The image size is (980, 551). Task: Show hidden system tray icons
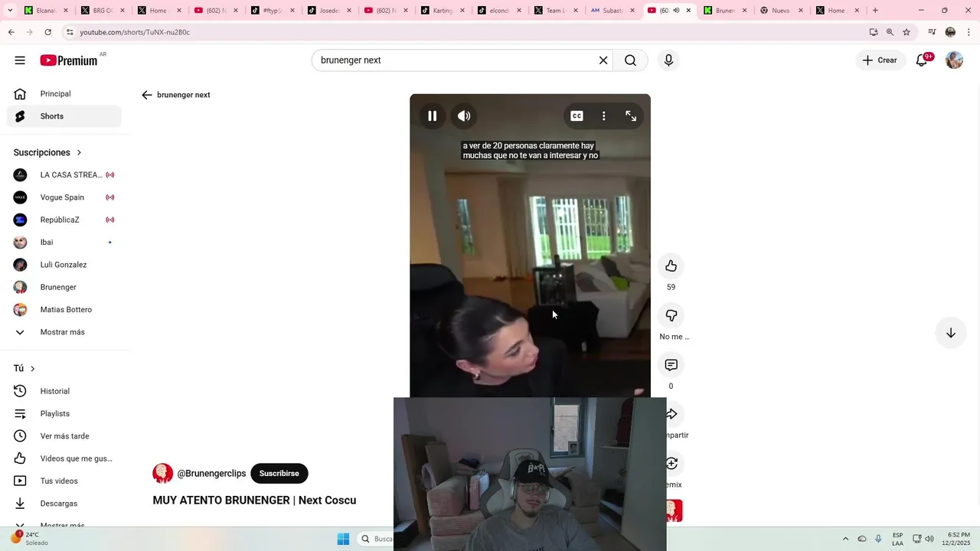(x=845, y=539)
